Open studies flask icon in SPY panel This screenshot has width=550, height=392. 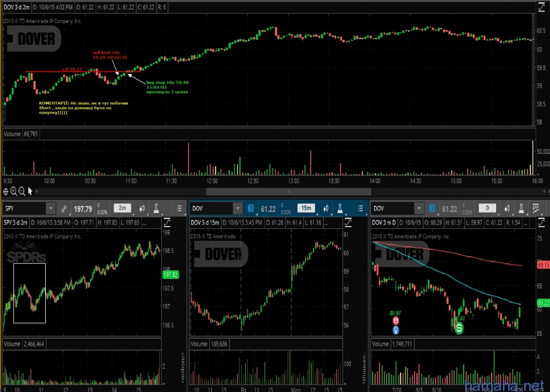[156, 209]
